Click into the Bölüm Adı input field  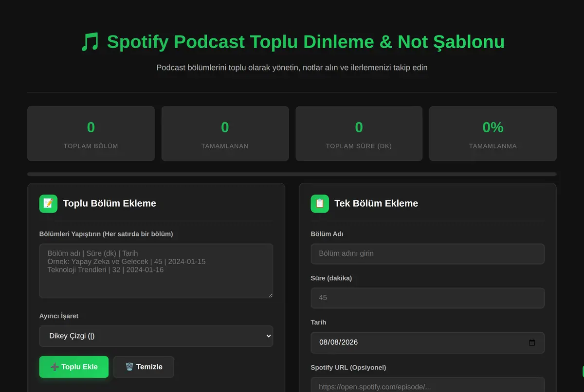click(427, 253)
